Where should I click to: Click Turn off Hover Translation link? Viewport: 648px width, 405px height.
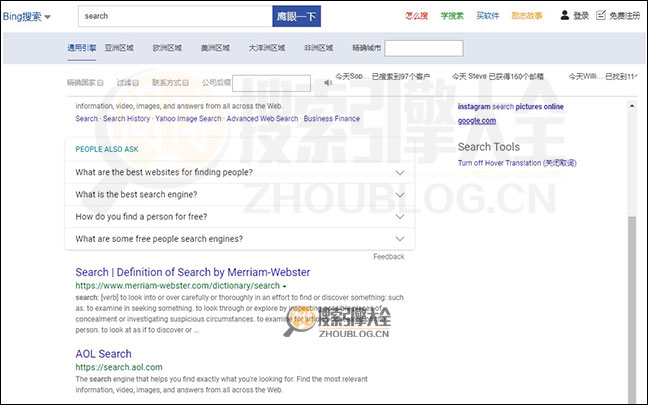click(517, 163)
